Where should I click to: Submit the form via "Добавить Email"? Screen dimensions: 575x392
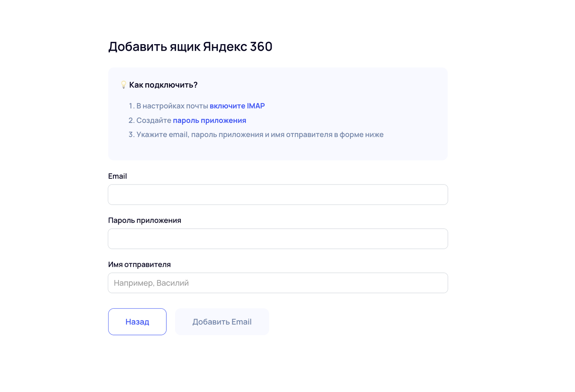pyautogui.click(x=222, y=322)
